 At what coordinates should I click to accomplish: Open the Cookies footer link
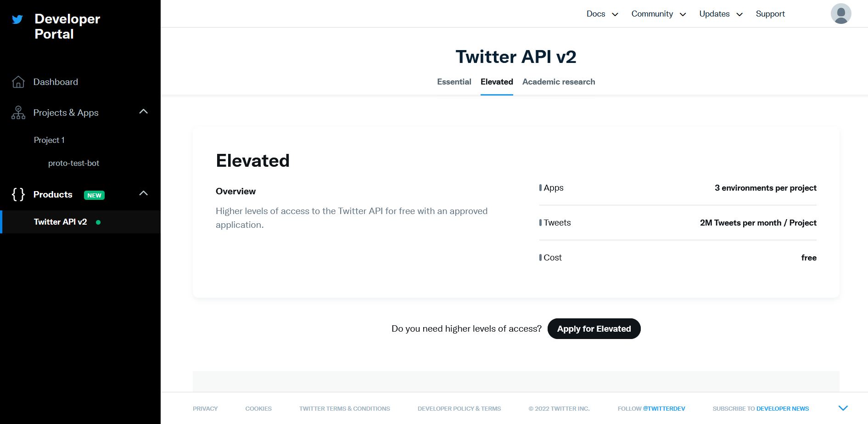[x=258, y=408]
